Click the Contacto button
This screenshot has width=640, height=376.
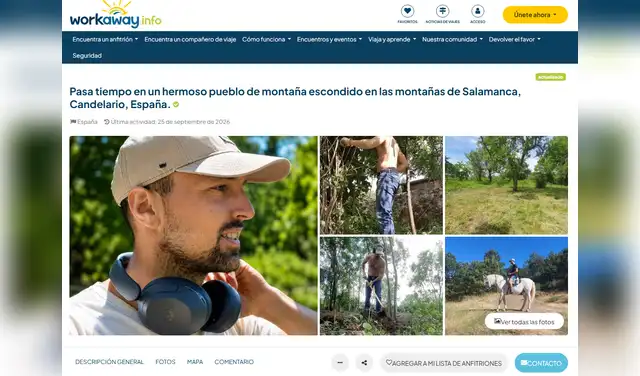(541, 363)
